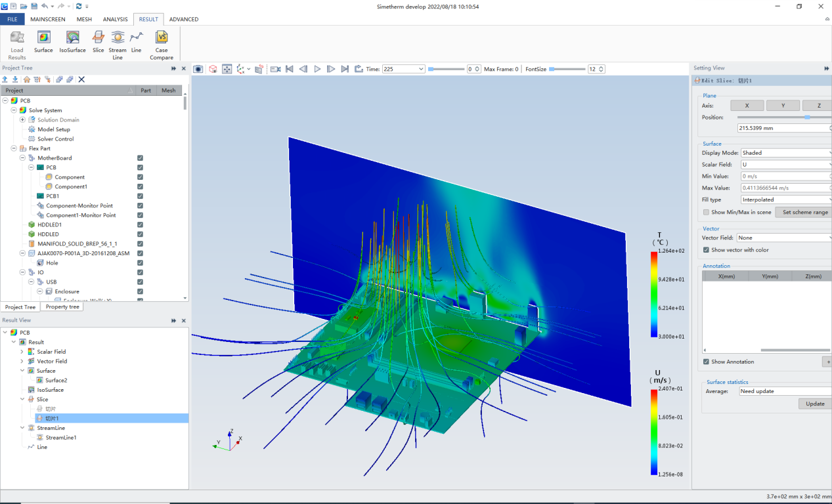Click the 3D cube view icon

pyautogui.click(x=213, y=69)
